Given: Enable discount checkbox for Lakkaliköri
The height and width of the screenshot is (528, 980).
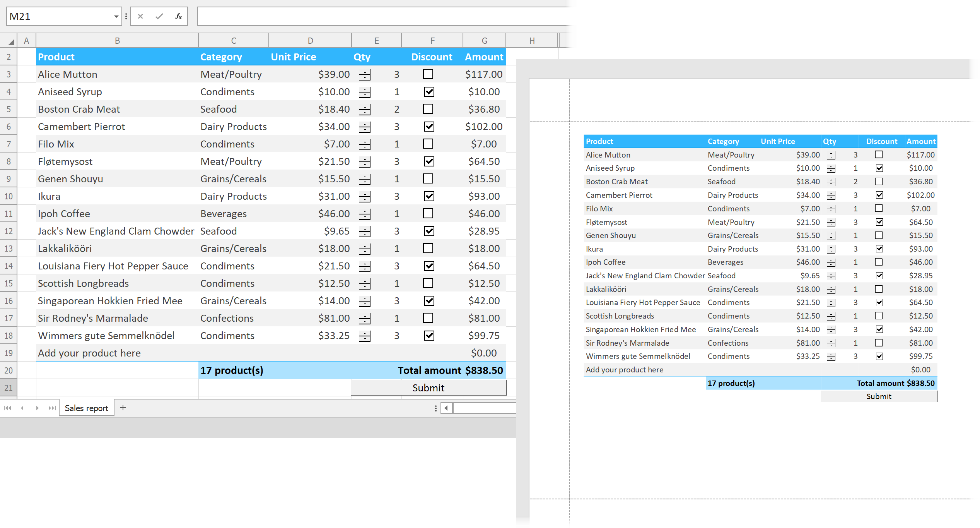Looking at the screenshot, I should point(429,248).
